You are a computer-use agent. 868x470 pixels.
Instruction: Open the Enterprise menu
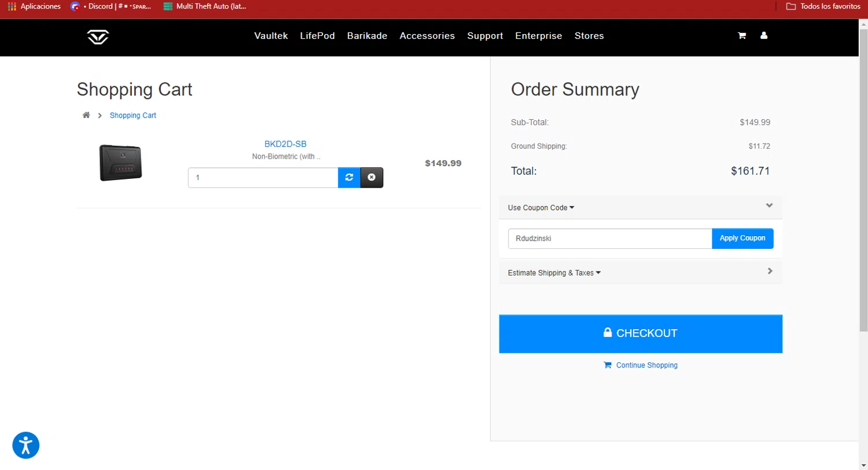point(539,36)
